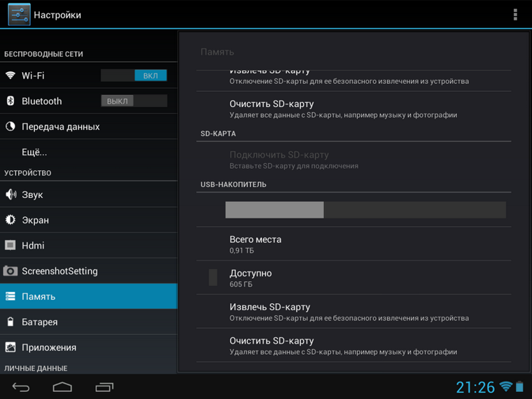Open Приложения settings

click(x=89, y=347)
